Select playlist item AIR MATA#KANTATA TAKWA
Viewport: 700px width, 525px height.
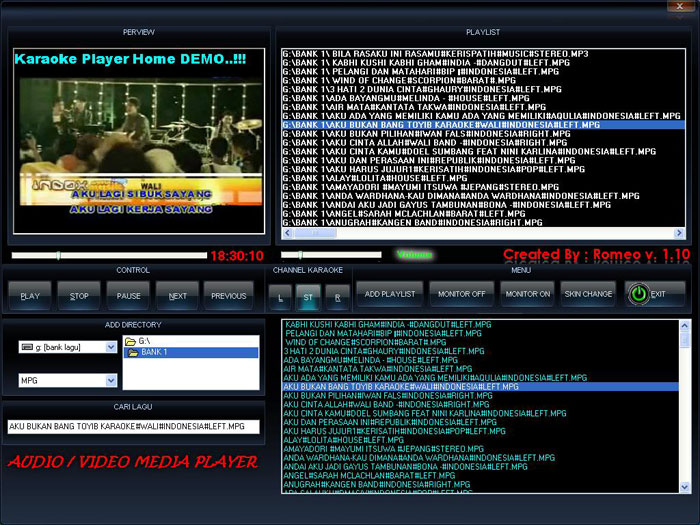click(x=483, y=107)
